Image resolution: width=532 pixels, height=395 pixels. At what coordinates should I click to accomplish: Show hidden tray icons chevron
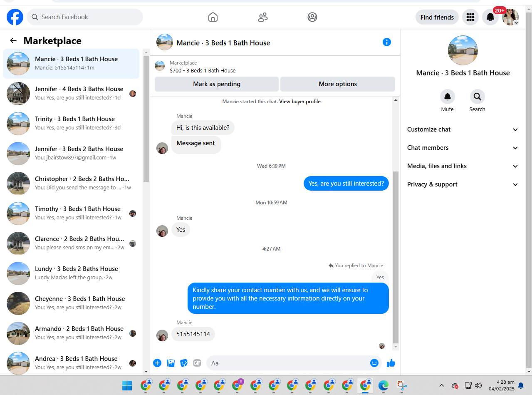(x=442, y=385)
